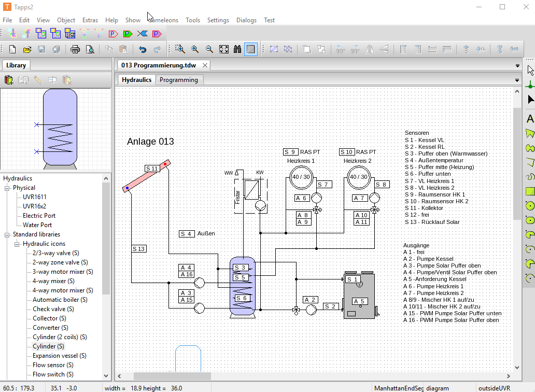The image size is (535, 392).
Task: Collapse the Physical tree node
Action: coord(8,188)
